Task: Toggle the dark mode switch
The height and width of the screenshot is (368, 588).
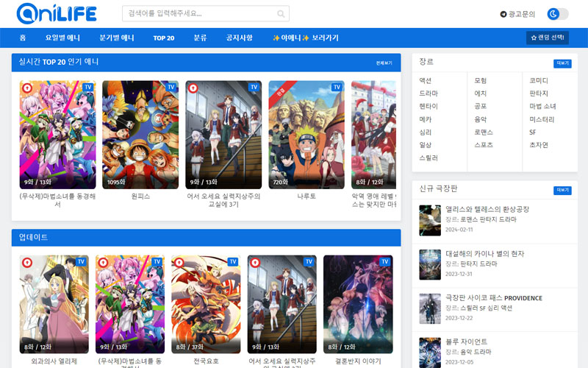Action: tap(558, 14)
